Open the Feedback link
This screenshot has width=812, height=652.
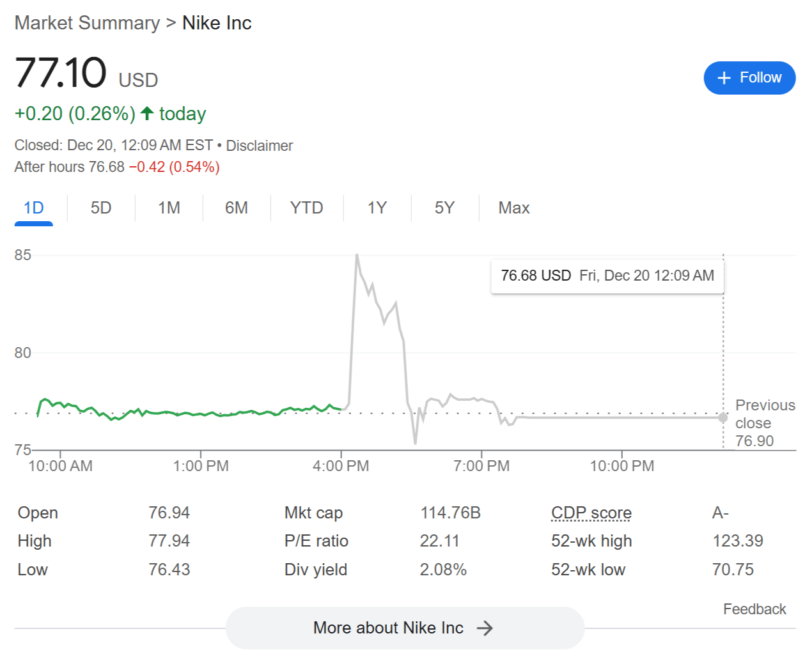(x=754, y=609)
